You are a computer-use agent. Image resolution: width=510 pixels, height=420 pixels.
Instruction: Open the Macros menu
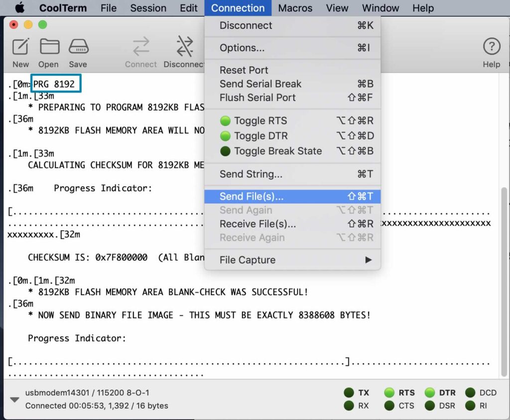point(295,8)
